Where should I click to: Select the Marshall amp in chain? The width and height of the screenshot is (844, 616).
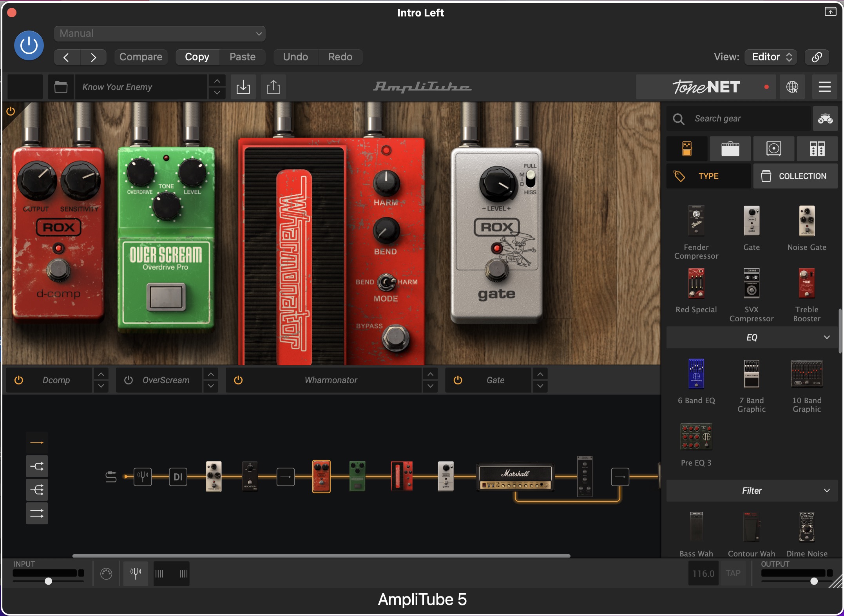click(x=515, y=476)
